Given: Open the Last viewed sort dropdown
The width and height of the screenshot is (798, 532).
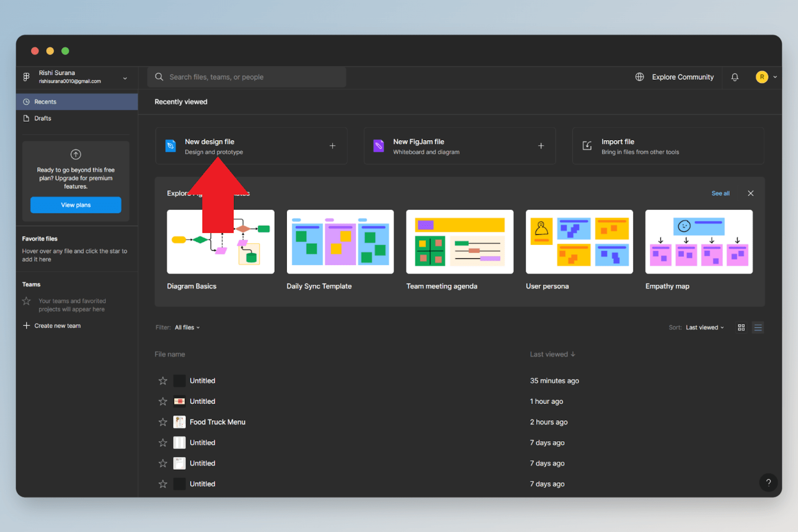Looking at the screenshot, I should point(704,327).
